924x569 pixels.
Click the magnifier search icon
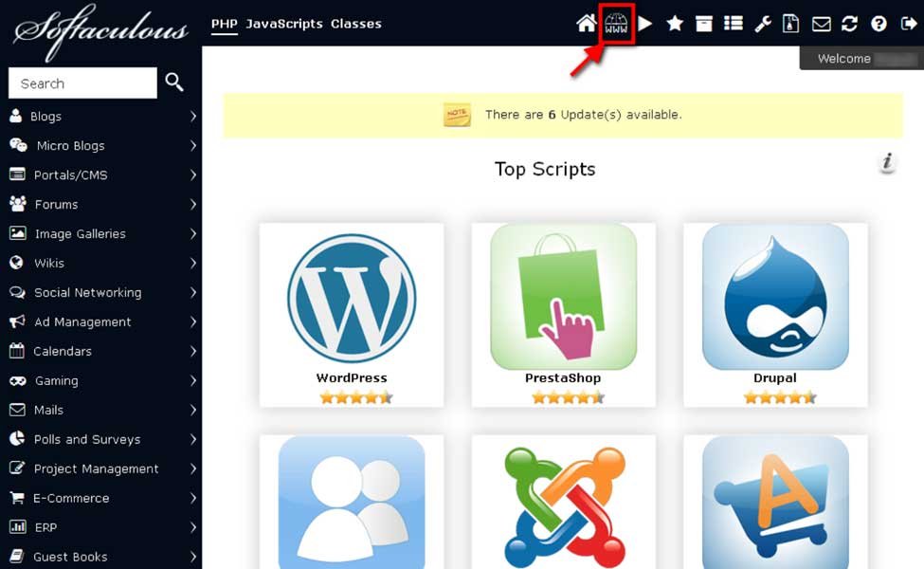tap(174, 82)
